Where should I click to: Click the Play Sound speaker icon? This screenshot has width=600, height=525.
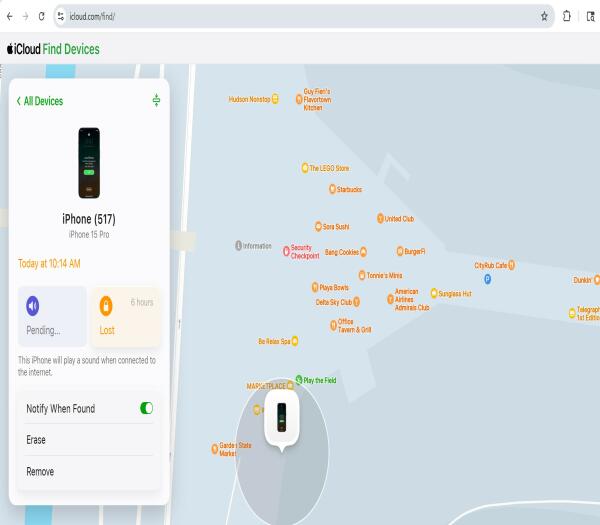click(x=33, y=306)
